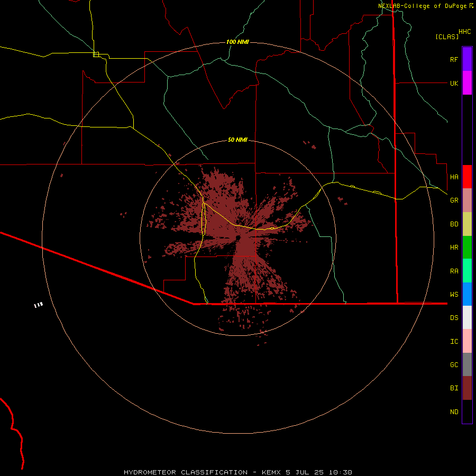Click the DS legend label
This screenshot has height=476, width=476.
[x=454, y=318]
